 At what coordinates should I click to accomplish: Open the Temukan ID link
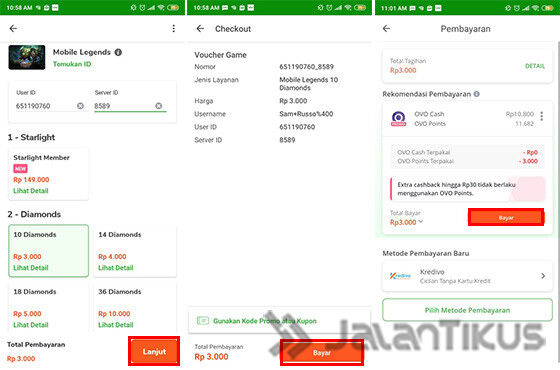coord(72,64)
